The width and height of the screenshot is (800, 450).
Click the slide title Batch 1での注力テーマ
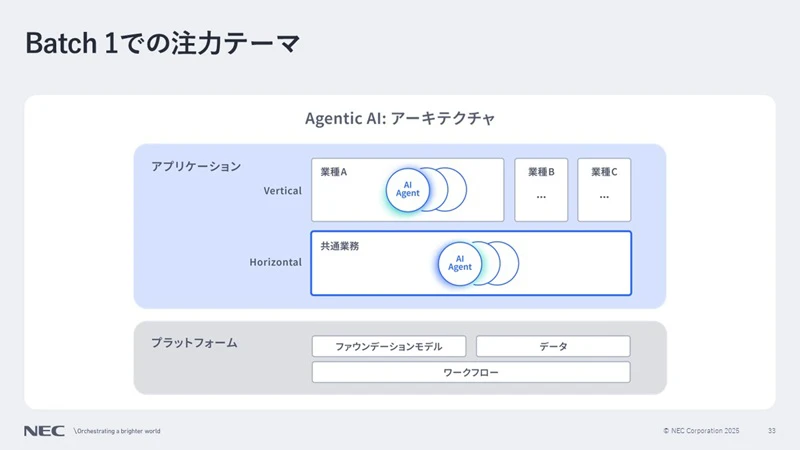coord(162,44)
